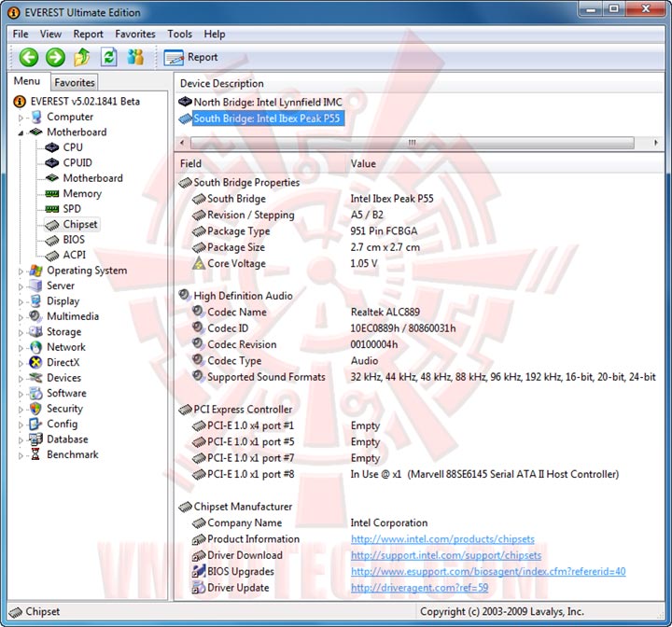This screenshot has width=672, height=627.
Task: Open the View menu
Action: [50, 34]
